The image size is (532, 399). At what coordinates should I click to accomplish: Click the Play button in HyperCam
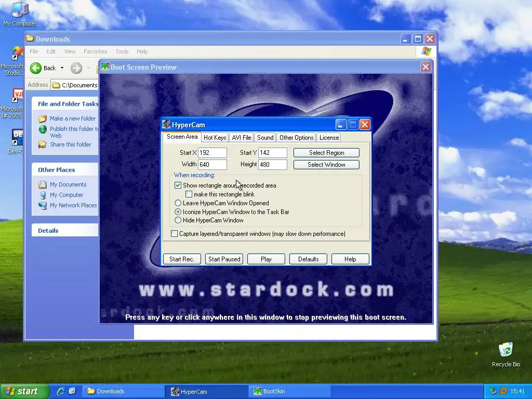[x=266, y=259]
